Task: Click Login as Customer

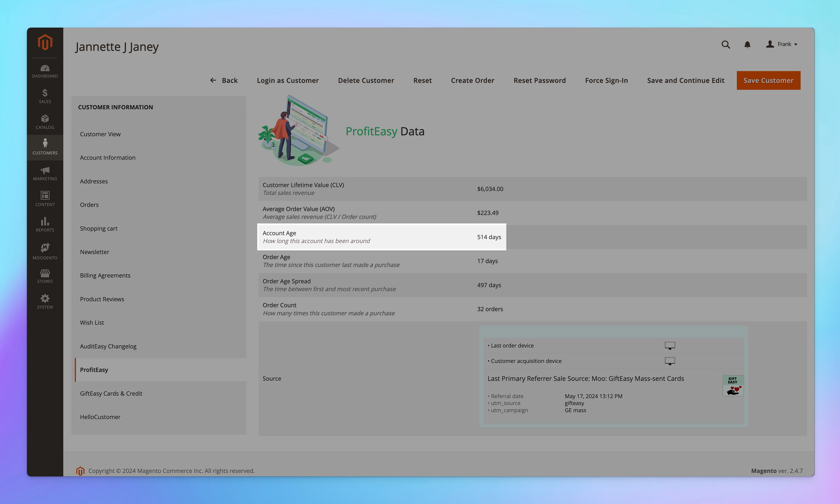Action: tap(287, 80)
